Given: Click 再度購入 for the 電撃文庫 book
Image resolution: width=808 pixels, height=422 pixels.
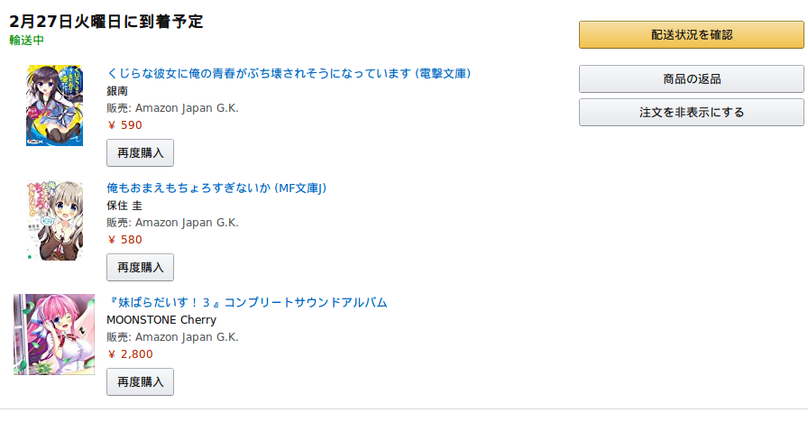Looking at the screenshot, I should 140,153.
